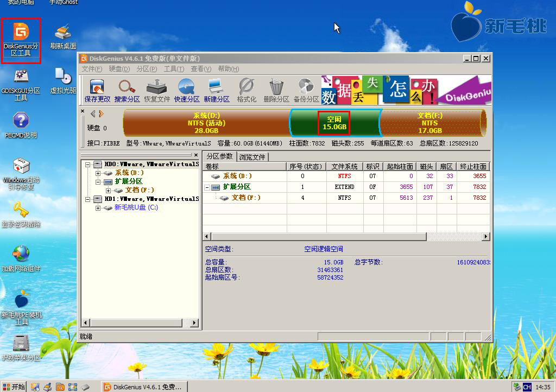
Task: Open the DiskGenius分区工具 desktop icon
Action: pos(21,40)
